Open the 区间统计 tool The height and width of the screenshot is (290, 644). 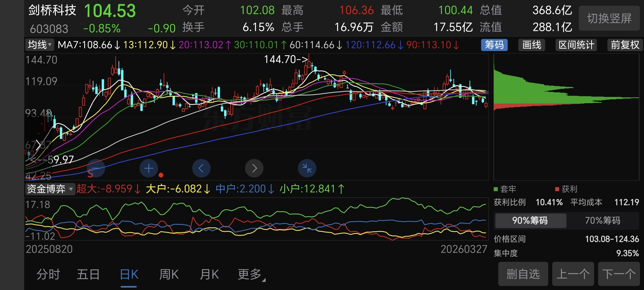[576, 45]
